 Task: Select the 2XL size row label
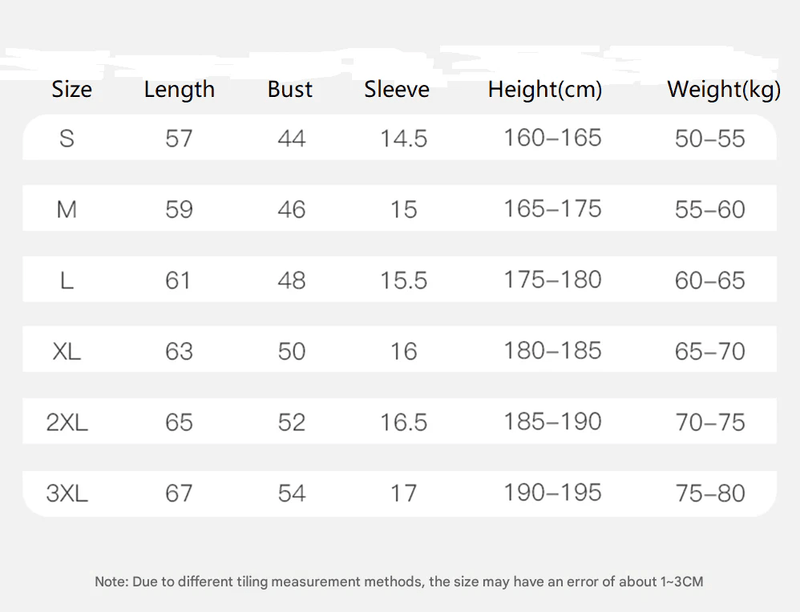[67, 422]
